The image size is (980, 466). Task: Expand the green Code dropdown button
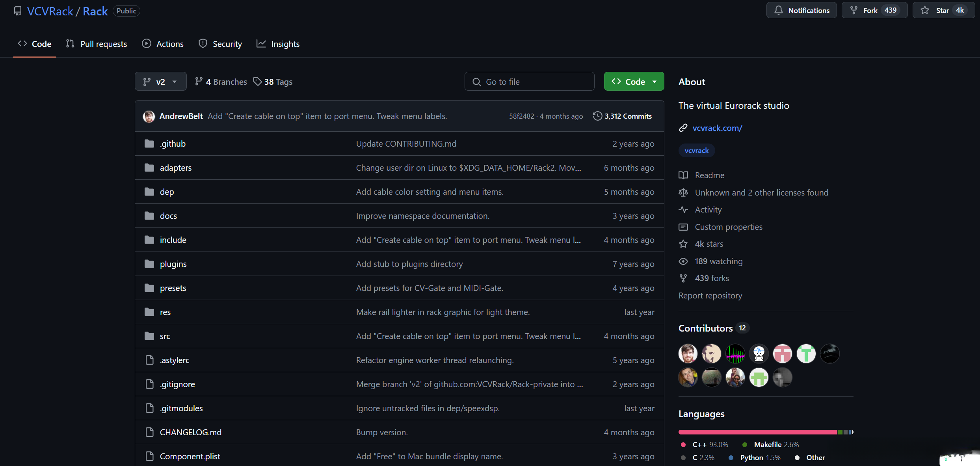[634, 82]
